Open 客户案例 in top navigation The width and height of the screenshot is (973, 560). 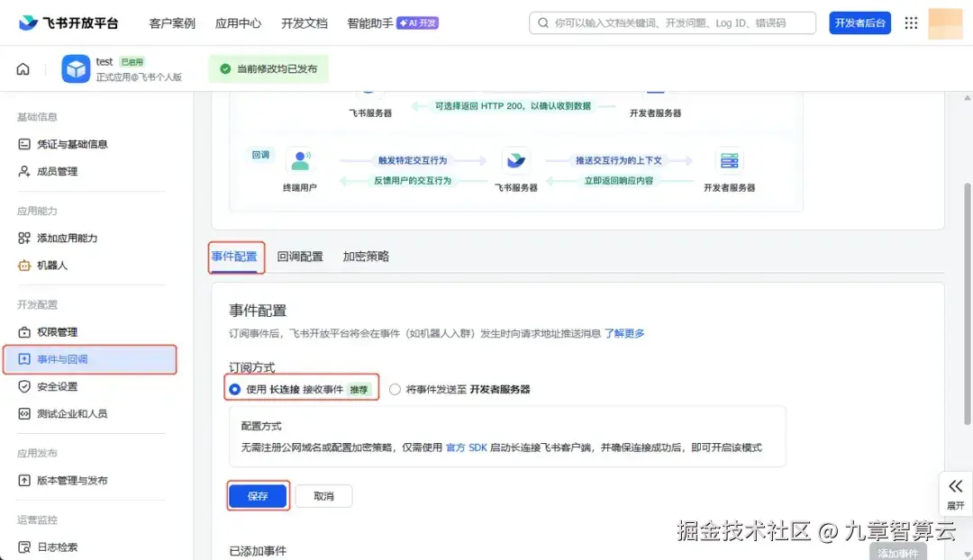tap(172, 23)
